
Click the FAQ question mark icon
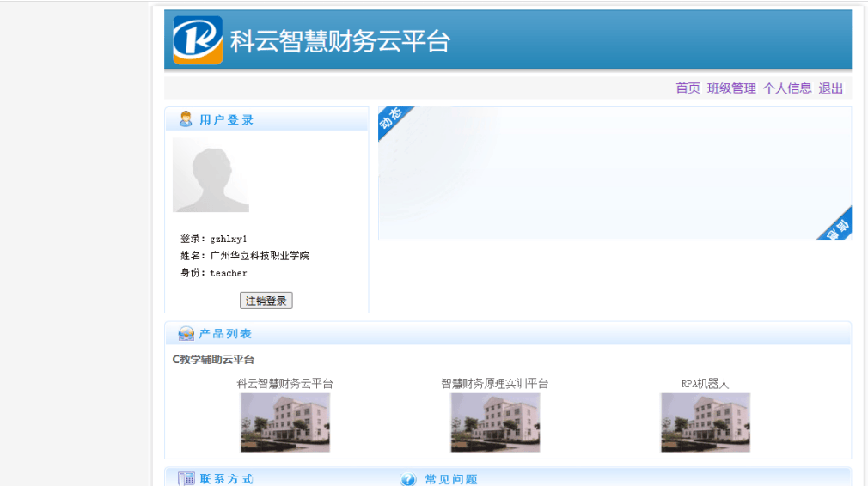(408, 479)
